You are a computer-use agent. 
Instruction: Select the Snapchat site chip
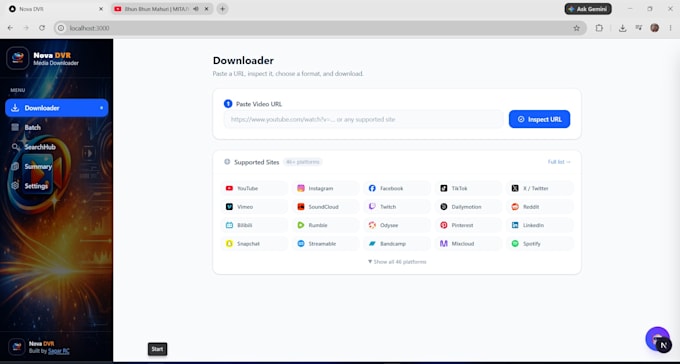pos(254,244)
